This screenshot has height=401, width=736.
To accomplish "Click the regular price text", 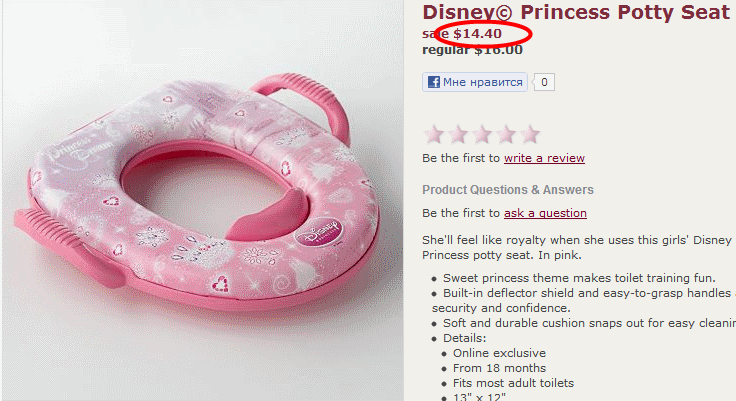I will tap(472, 50).
